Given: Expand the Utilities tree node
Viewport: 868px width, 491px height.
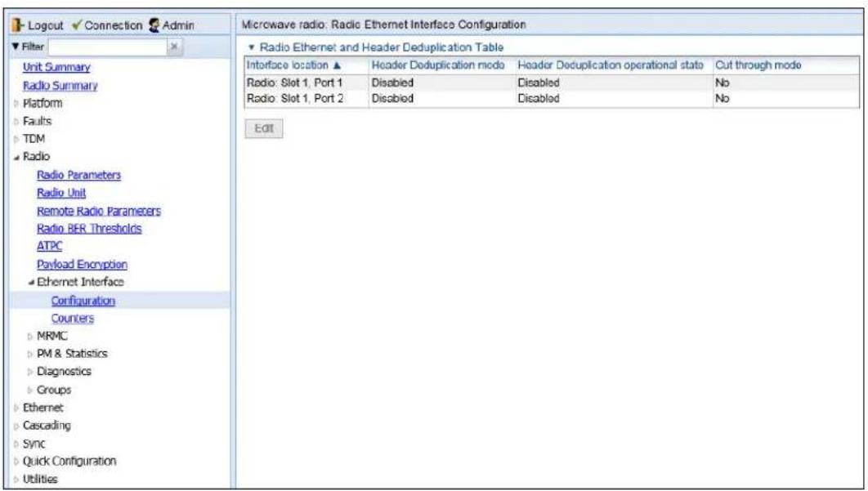Looking at the screenshot, I should point(16,480).
